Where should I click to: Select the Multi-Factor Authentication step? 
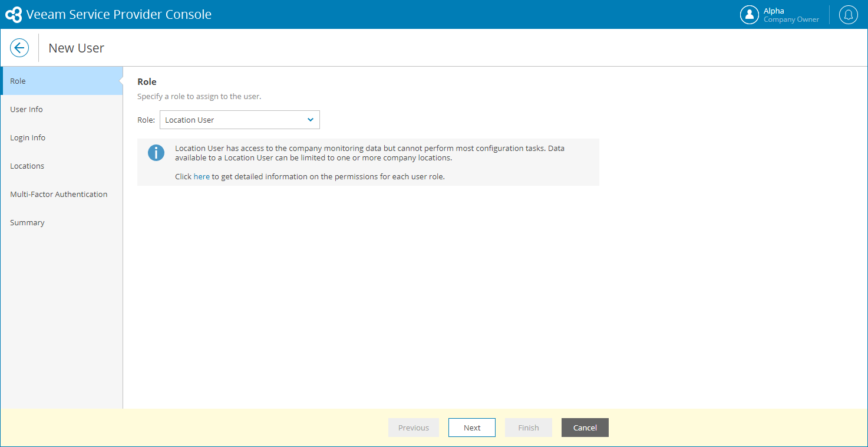[x=61, y=194]
